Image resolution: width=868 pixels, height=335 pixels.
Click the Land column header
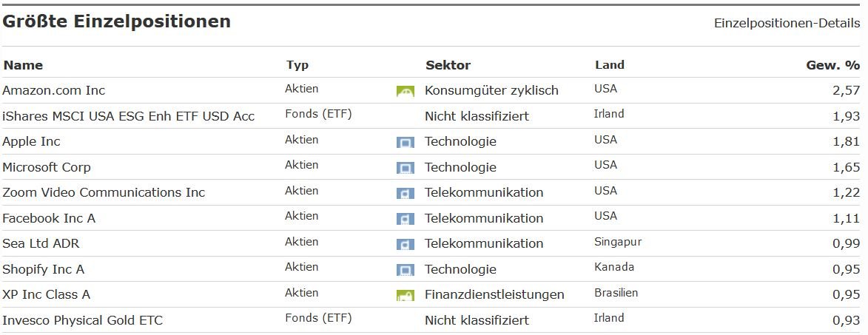pyautogui.click(x=609, y=65)
